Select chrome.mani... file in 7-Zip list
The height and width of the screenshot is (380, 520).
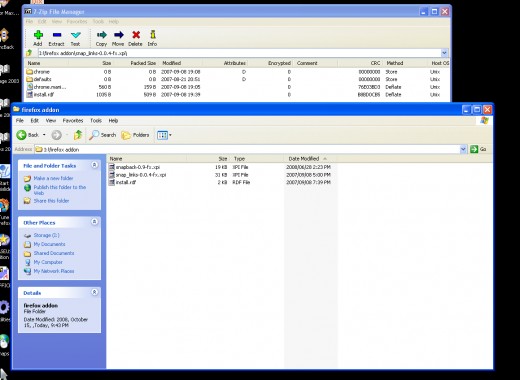tap(46, 87)
